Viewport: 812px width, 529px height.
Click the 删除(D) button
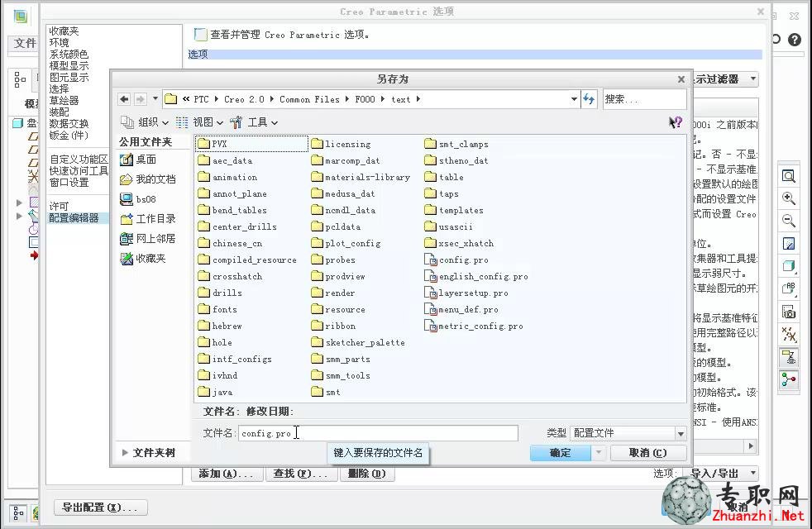click(366, 473)
